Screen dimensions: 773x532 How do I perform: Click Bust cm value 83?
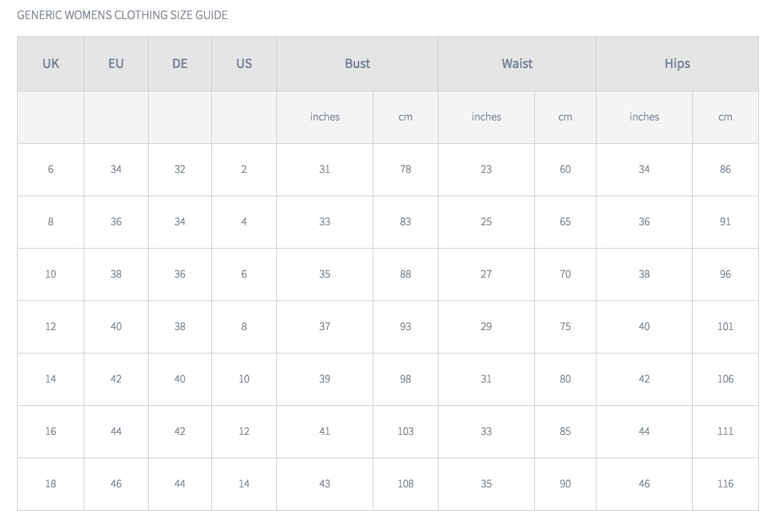[x=406, y=222]
